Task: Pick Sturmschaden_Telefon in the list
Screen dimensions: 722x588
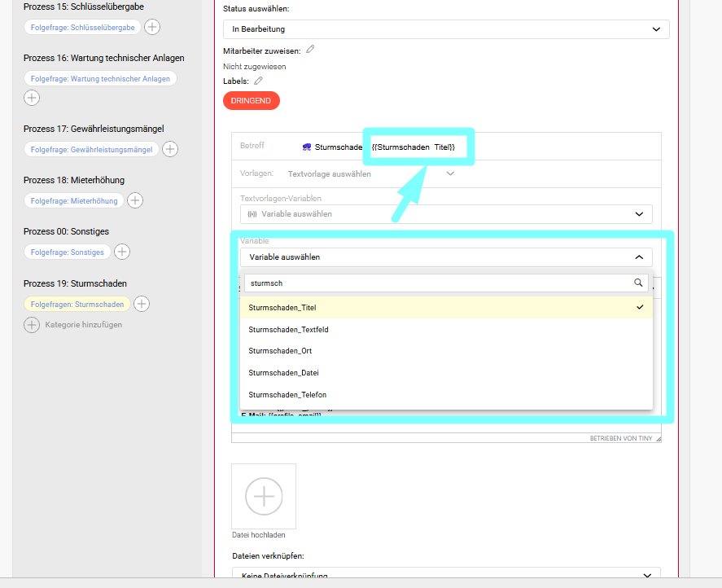Action: (x=287, y=395)
